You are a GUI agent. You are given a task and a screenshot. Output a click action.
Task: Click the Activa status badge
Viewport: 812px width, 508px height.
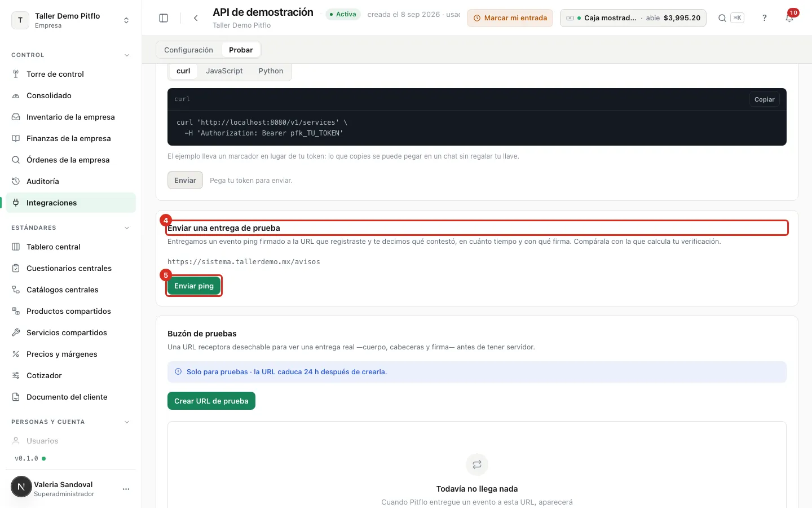(344, 14)
